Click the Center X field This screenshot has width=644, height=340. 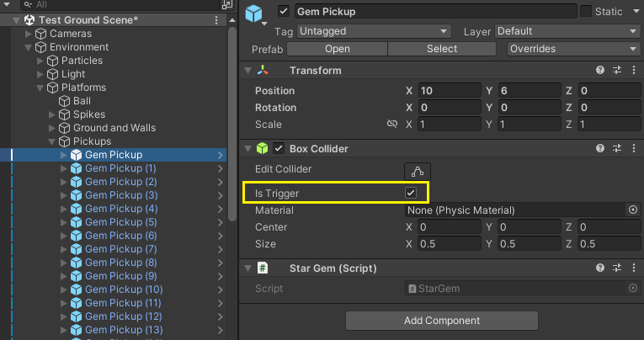coord(450,227)
